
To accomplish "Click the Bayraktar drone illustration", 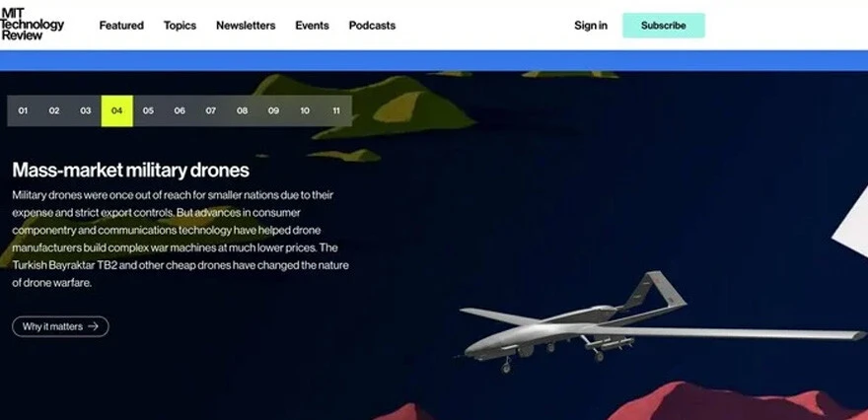I will [659, 326].
